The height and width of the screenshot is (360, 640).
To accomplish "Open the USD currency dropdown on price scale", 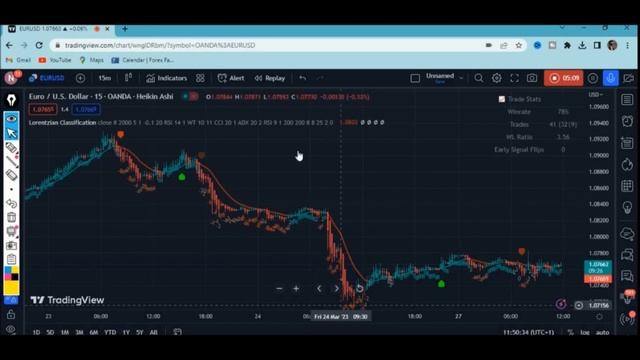I will tap(596, 95).
